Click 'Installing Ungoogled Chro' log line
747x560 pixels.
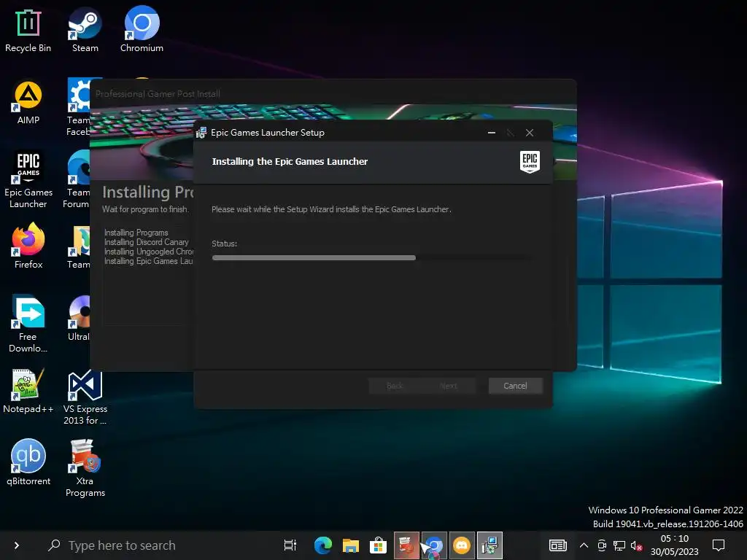click(x=149, y=252)
